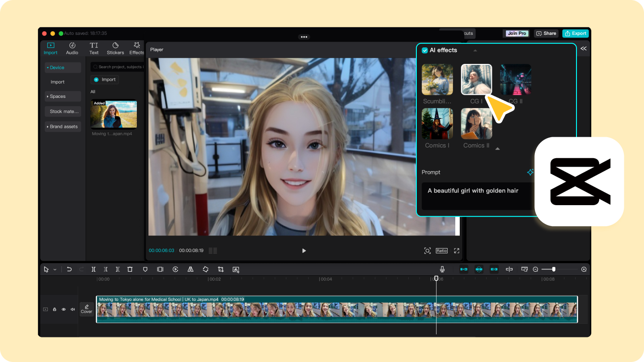Click the delete trash icon in timeline toolbar
The image size is (644, 362).
130,269
